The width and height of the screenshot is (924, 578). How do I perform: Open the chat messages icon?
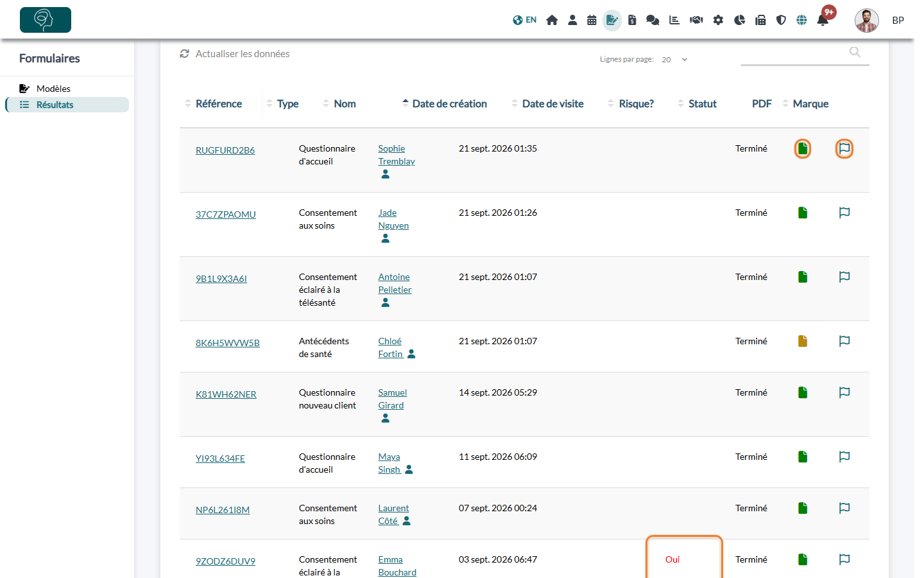(653, 20)
